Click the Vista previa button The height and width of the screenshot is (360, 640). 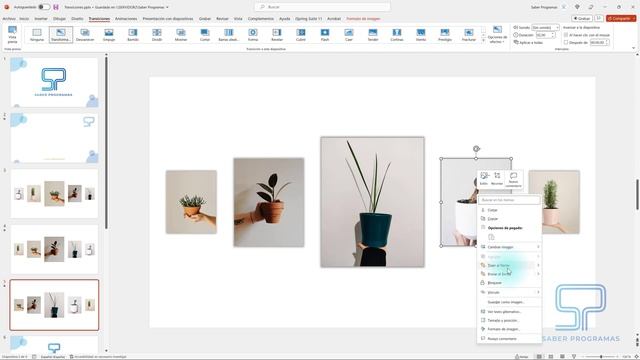click(x=12, y=35)
